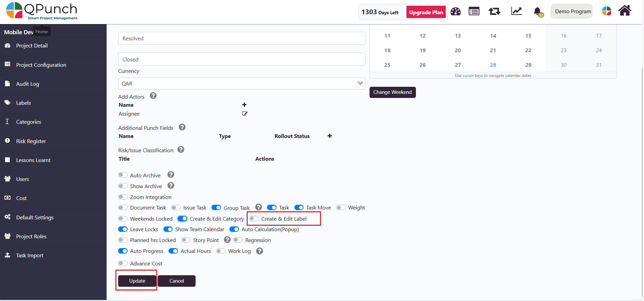644x301 pixels.
Task: Disable the Group Task toggle
Action: pyautogui.click(x=216, y=207)
